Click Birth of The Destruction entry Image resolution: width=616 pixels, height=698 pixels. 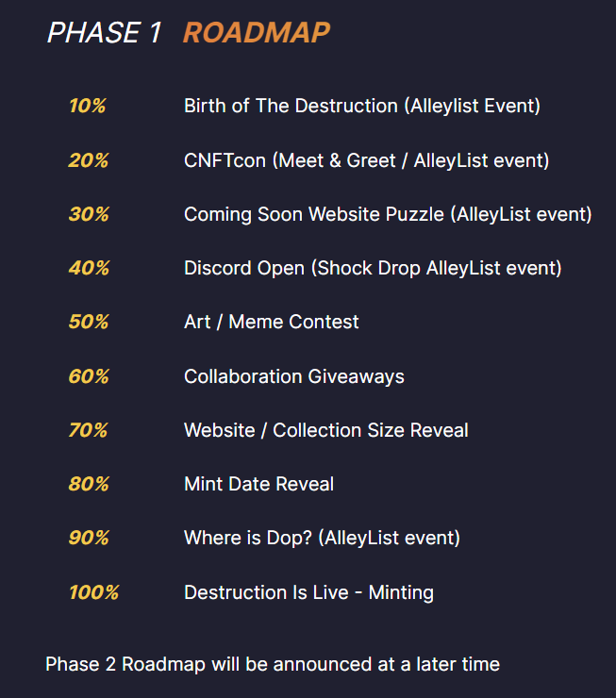tap(362, 106)
